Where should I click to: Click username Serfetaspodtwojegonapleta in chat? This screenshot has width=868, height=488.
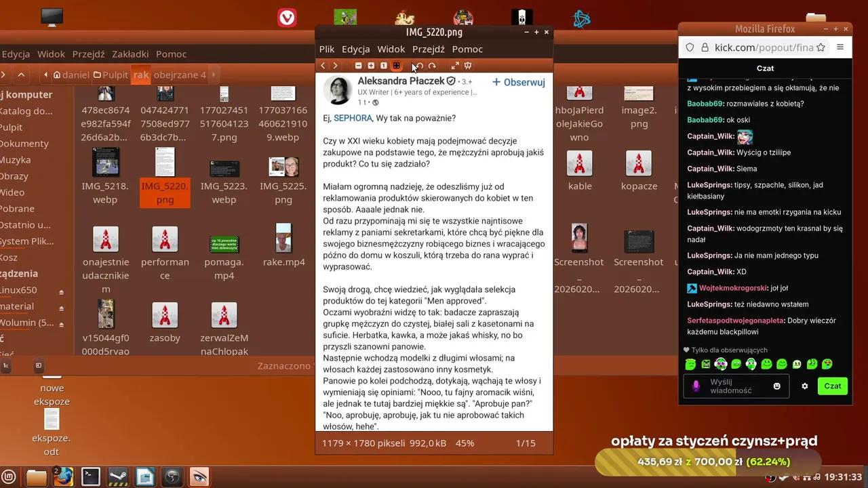point(734,321)
